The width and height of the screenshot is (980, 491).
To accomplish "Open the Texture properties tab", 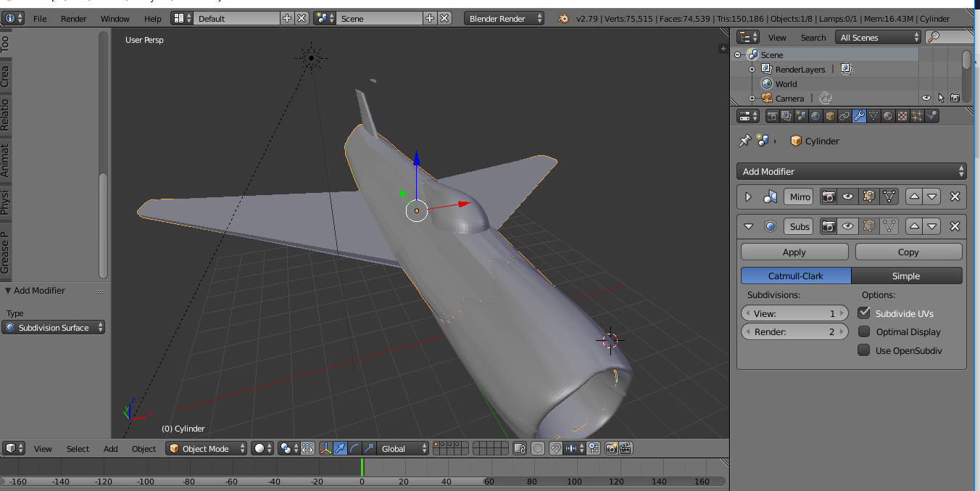I will click(903, 116).
